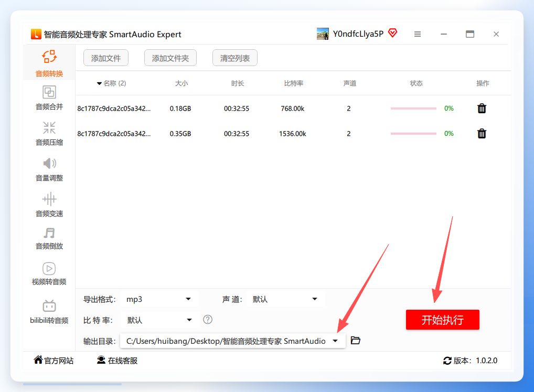Maximize the SmartAudio window

point(470,34)
